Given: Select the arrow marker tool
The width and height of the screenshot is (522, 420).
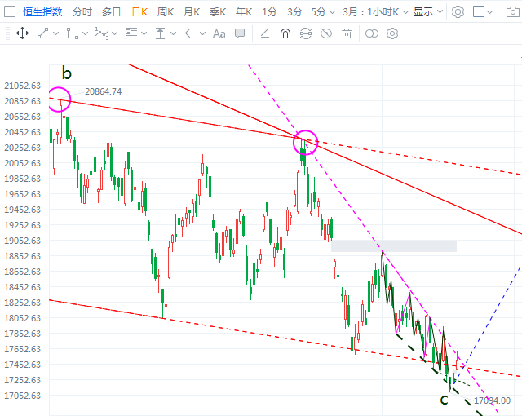Looking at the screenshot, I should pos(190,33).
